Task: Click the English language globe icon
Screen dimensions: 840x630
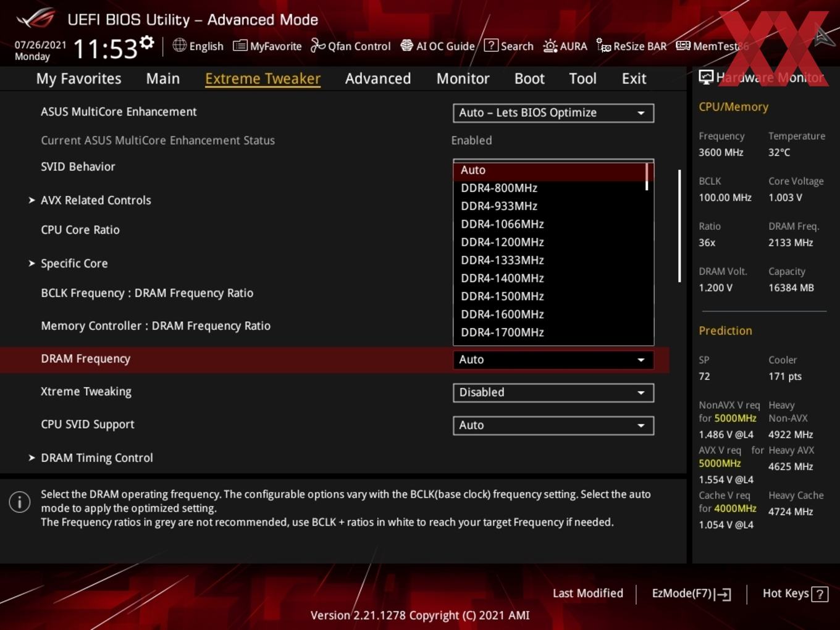Action: click(179, 45)
